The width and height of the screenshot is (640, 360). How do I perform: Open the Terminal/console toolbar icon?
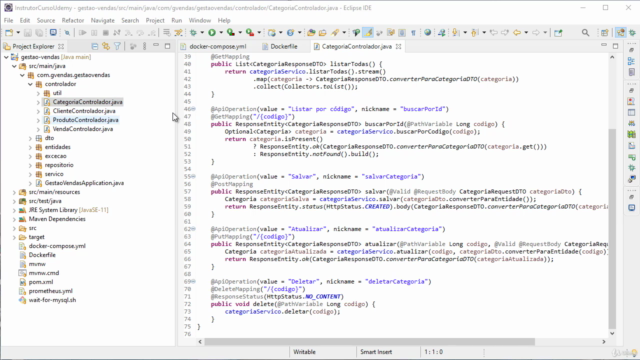pos(53,33)
